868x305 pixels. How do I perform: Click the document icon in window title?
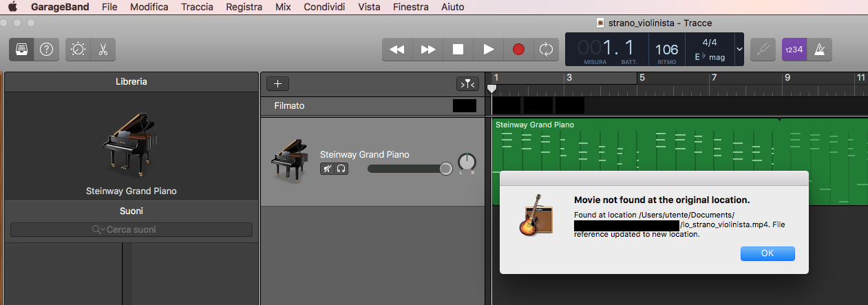[x=600, y=23]
